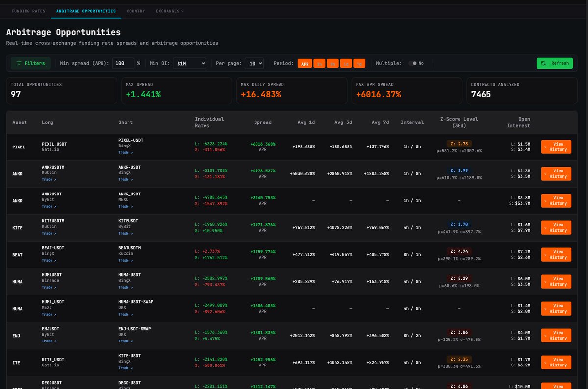Toggle the Multiple switch
Viewport: 588px width, 389px height.
click(x=412, y=63)
